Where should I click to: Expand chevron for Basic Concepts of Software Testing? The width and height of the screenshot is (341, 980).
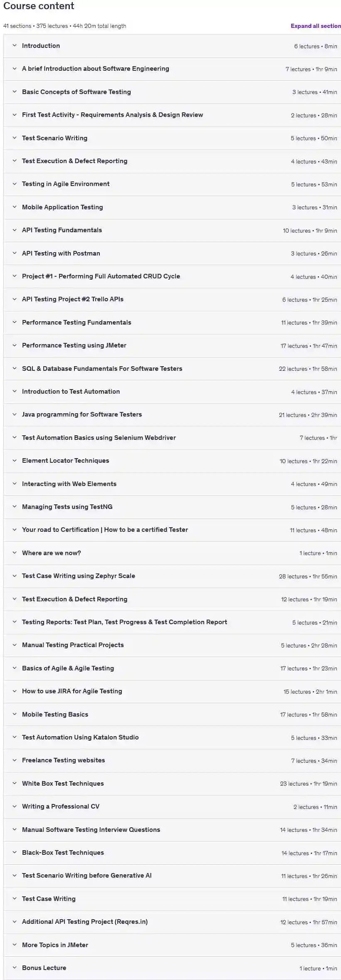click(14, 92)
